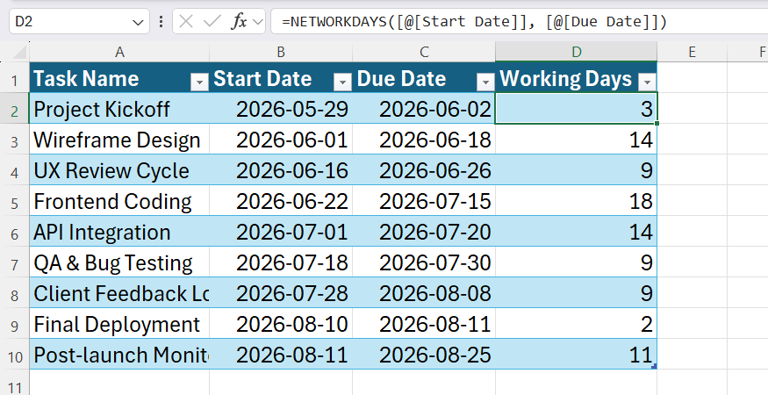Select the UX Review Cycle cell
The height and width of the screenshot is (395, 768).
tap(120, 171)
